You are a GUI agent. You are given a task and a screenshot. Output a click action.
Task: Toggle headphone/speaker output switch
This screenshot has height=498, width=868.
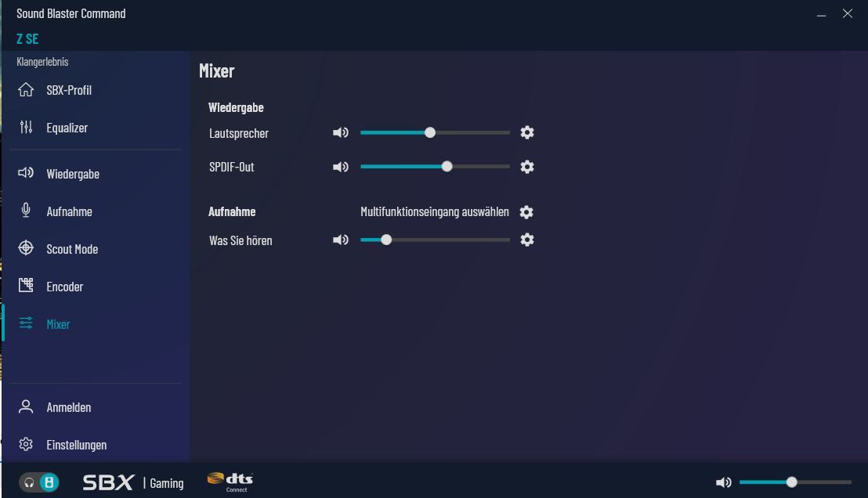39,482
